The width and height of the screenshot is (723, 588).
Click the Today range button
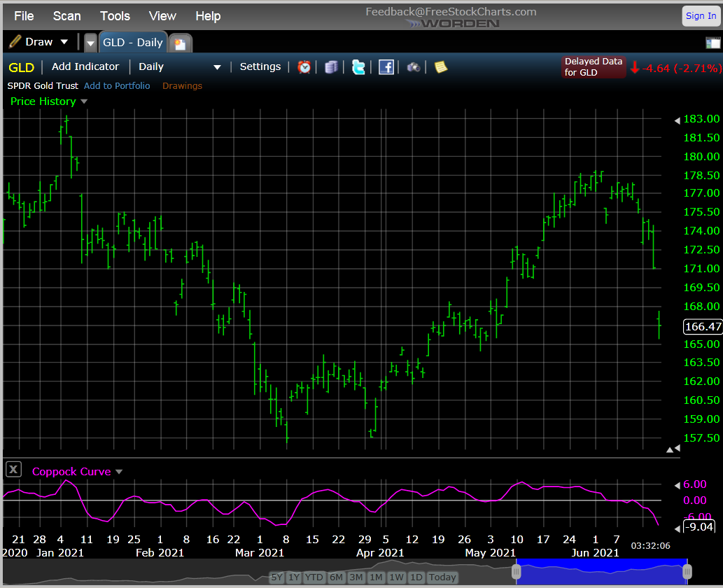coord(442,577)
